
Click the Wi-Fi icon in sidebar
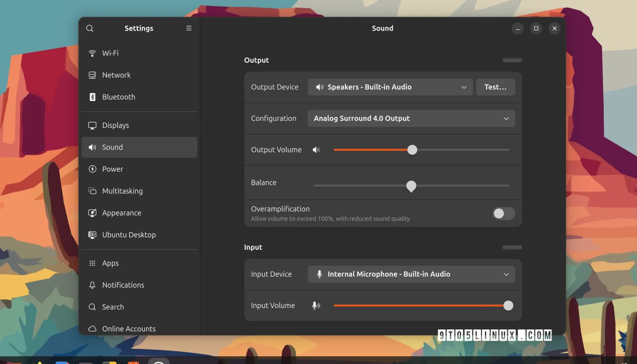(x=92, y=53)
